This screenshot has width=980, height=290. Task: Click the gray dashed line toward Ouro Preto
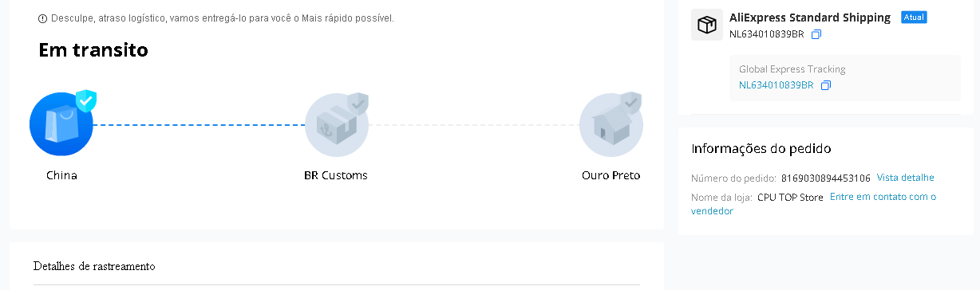pyautogui.click(x=474, y=124)
